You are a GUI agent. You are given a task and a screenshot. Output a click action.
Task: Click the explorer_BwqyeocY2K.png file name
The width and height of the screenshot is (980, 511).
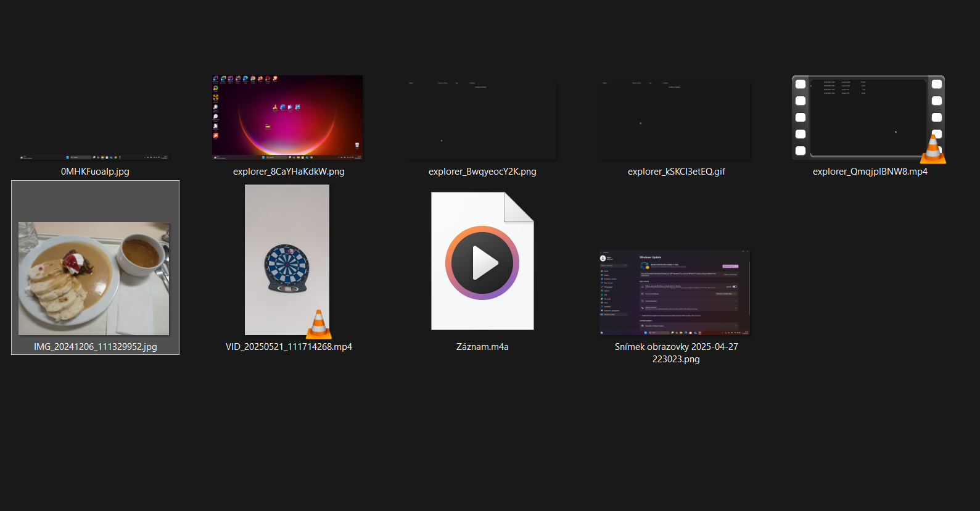[x=482, y=172]
